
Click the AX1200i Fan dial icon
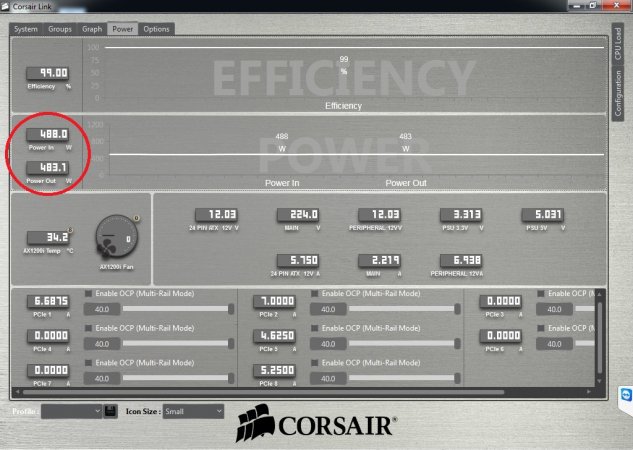(117, 237)
